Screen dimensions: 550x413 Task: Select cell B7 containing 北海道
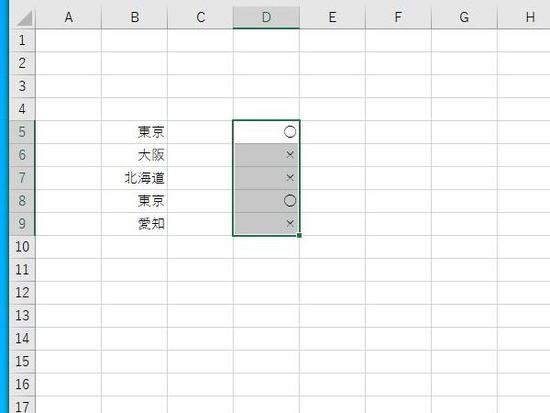[x=134, y=178]
